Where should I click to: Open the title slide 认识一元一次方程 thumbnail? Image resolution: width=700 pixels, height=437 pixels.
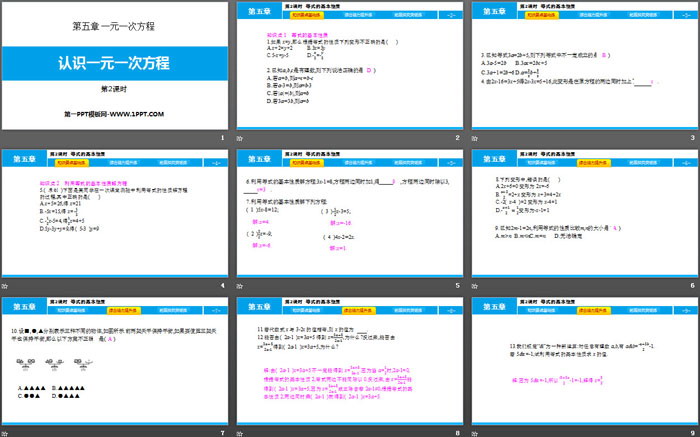(115, 67)
